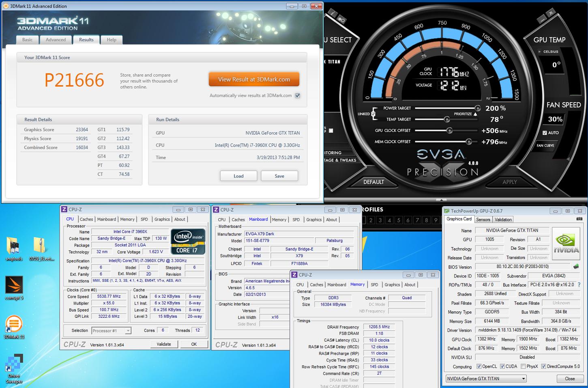Click the EVGA Precision info icon
Viewport: 588px width, 388px height.
(x=332, y=13)
